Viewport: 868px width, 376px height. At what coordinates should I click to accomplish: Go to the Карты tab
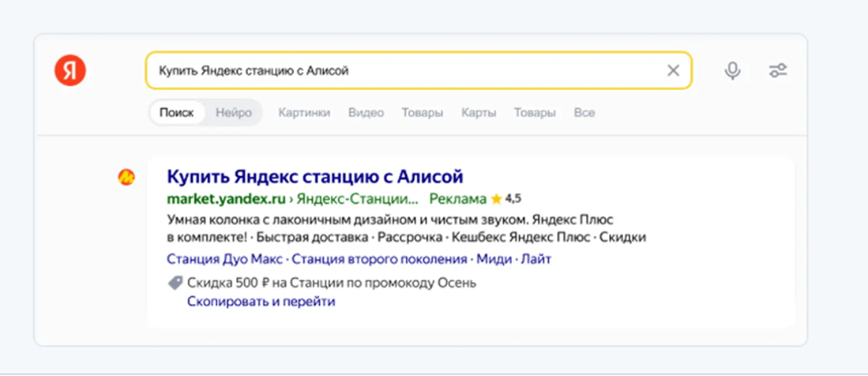tap(479, 113)
